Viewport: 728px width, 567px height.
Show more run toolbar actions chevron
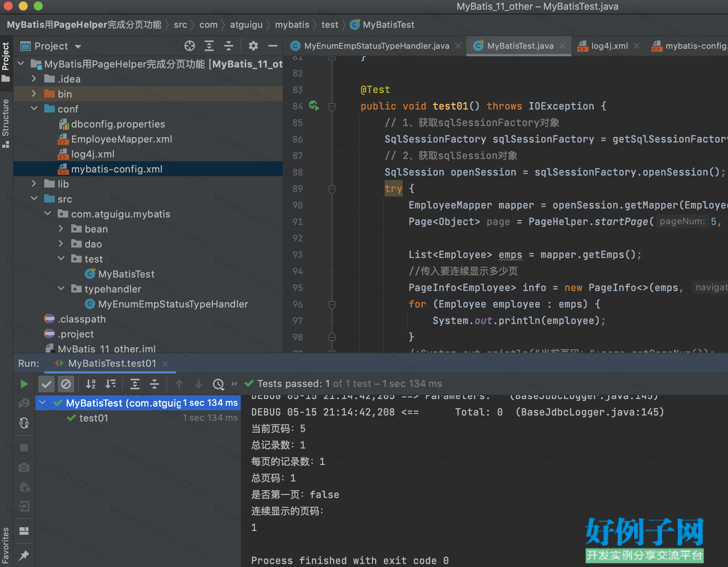coord(234,384)
